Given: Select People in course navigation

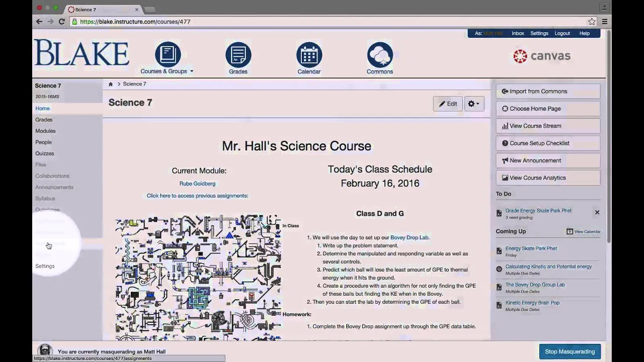Looking at the screenshot, I should click(x=43, y=142).
